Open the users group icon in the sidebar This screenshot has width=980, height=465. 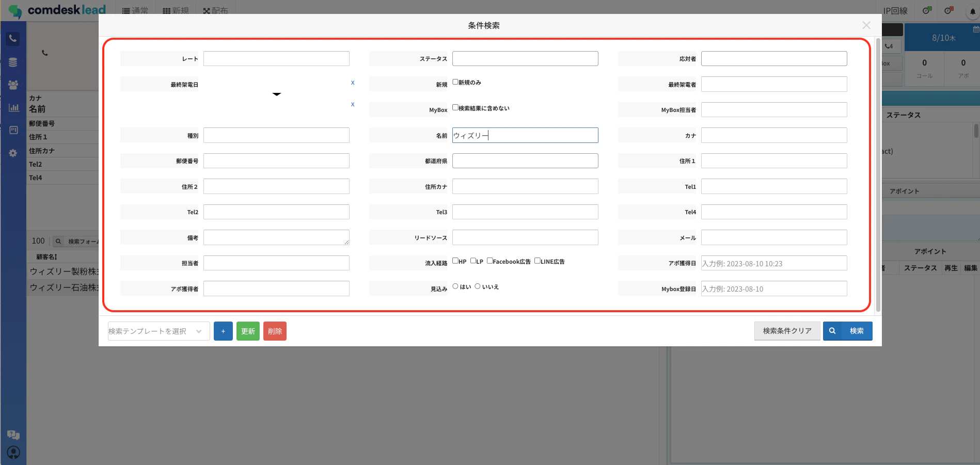tap(13, 85)
